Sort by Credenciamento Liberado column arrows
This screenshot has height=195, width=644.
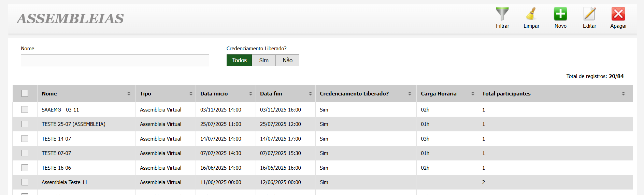[x=410, y=94]
